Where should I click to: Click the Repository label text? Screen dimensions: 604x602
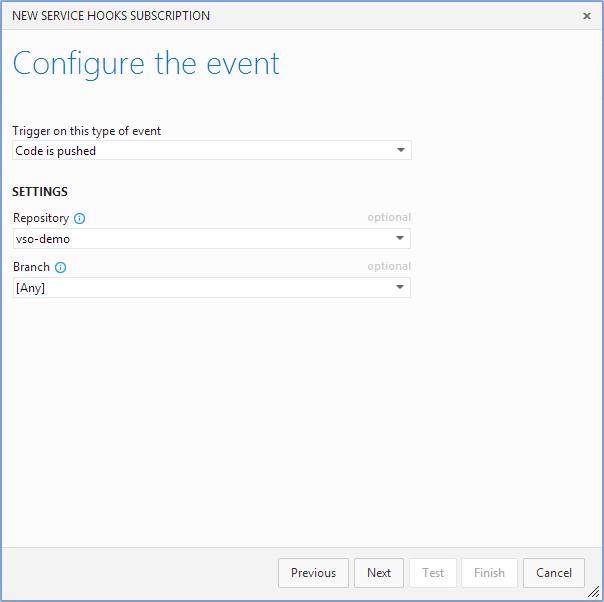click(x=41, y=218)
